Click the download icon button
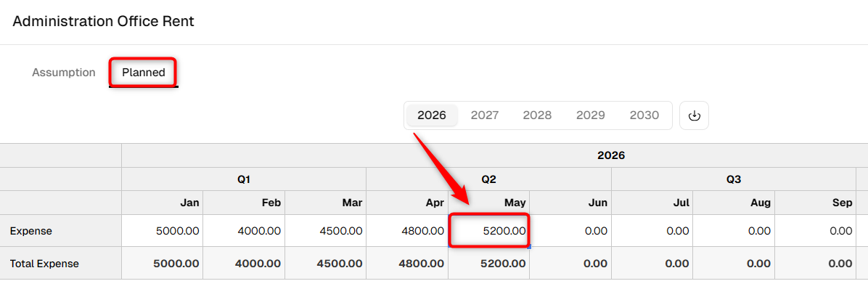This screenshot has height=297, width=868. point(694,115)
